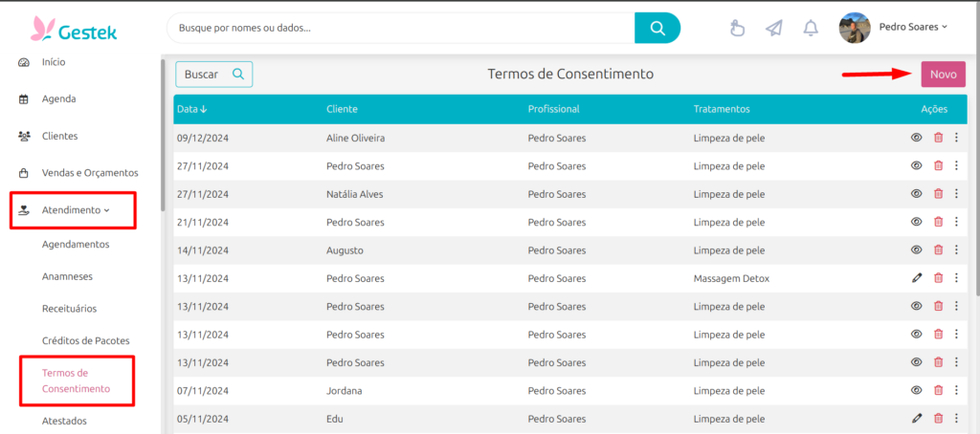Click the pink Novo button
The width and height of the screenshot is (980, 434).
pos(943,75)
